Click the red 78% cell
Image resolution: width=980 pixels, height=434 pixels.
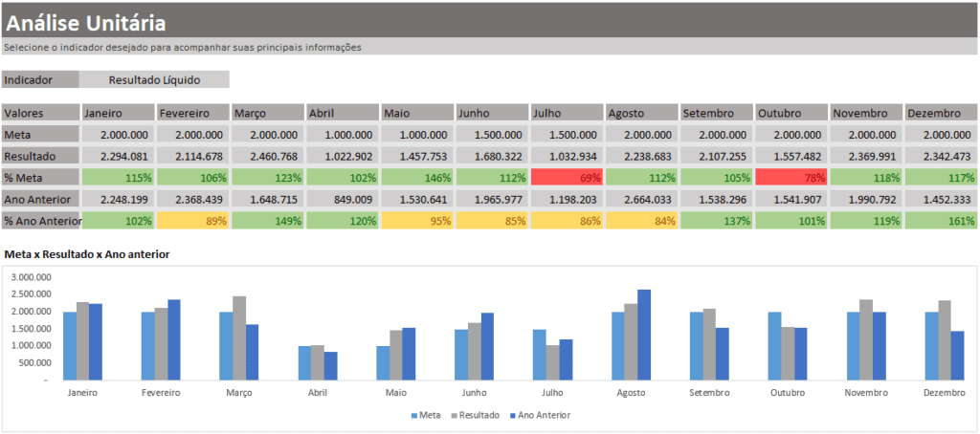tap(791, 178)
